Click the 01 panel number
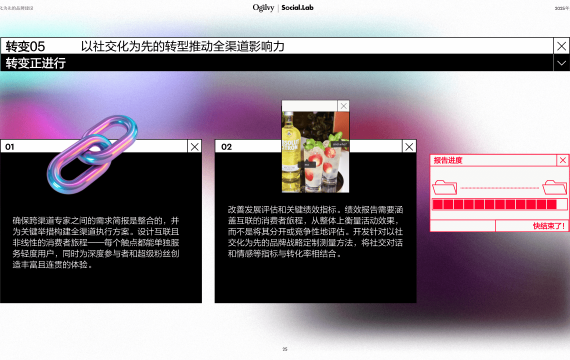 [10, 147]
